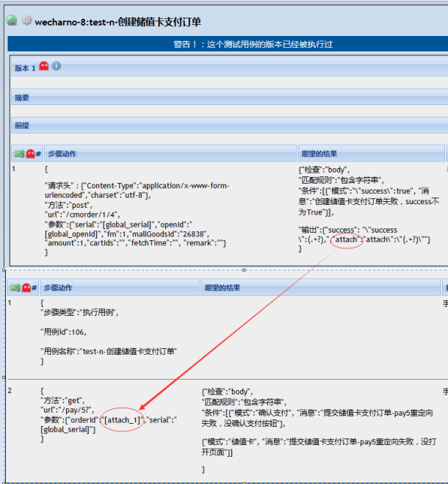Expand the 摘要 section bar

[220, 97]
